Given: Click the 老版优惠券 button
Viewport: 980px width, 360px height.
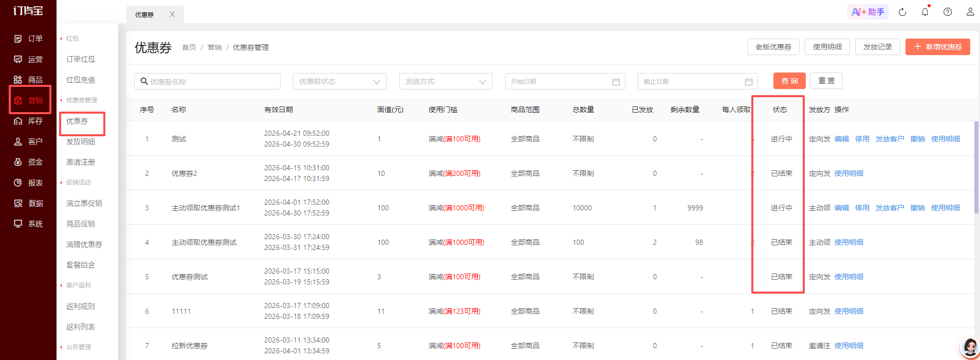Looking at the screenshot, I should [773, 47].
